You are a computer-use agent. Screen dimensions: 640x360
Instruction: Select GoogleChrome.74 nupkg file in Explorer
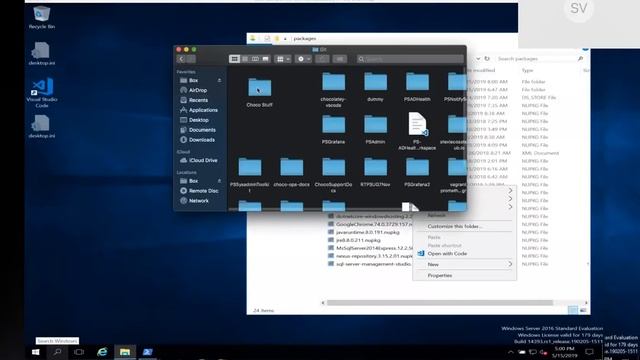(x=370, y=224)
